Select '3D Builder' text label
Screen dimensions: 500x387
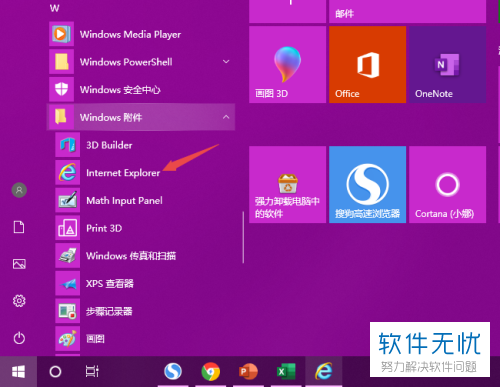pos(109,145)
